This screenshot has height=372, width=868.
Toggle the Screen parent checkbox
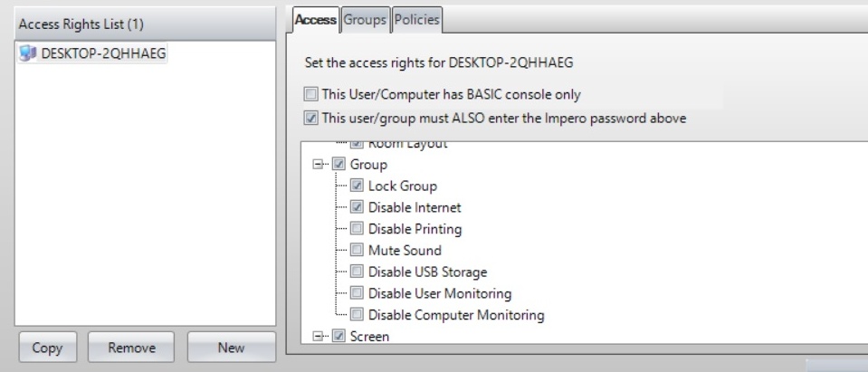click(x=339, y=337)
